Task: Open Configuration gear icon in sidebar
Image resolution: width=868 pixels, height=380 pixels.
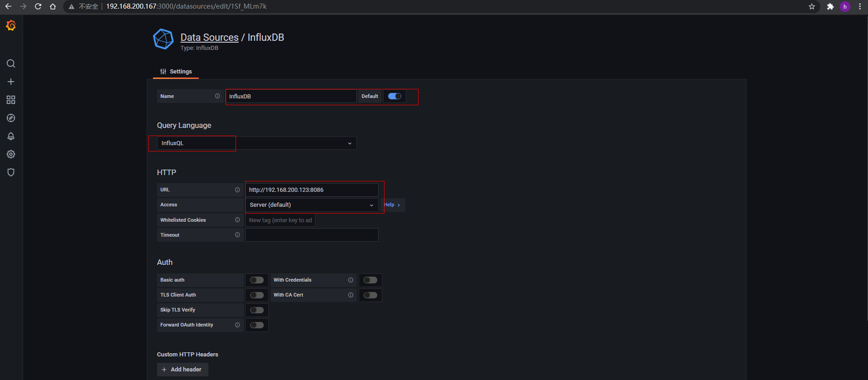Action: pos(11,154)
